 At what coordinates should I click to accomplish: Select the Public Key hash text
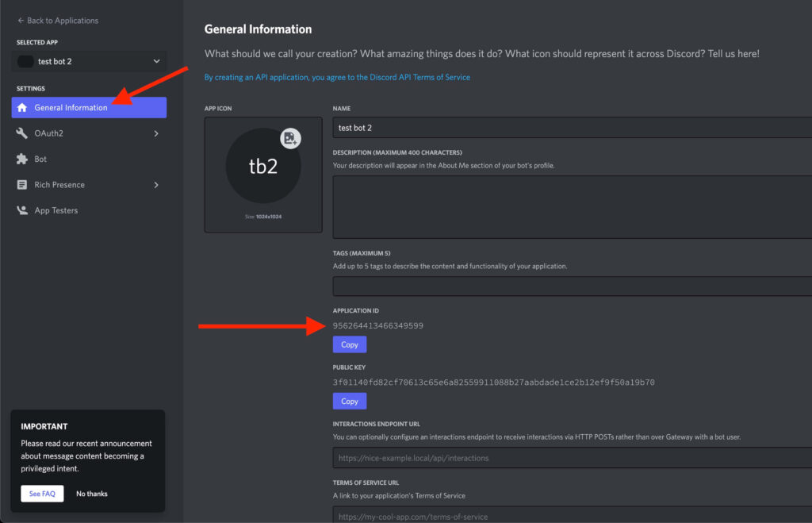(x=493, y=382)
